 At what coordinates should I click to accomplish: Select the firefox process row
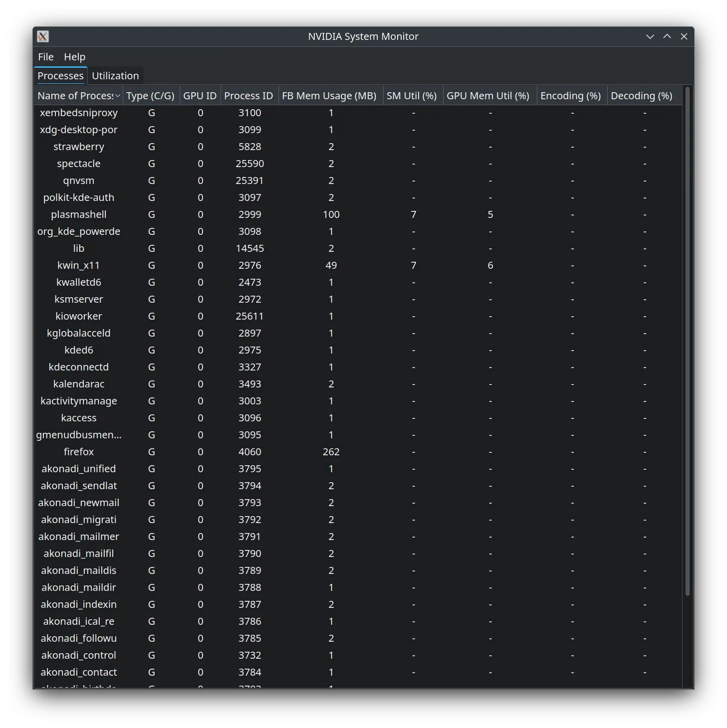coord(79,452)
